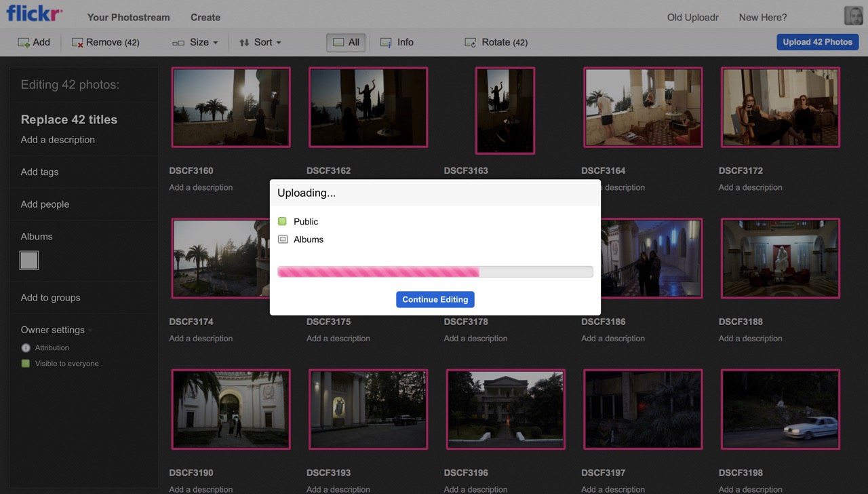Click Add a description under DSCF3174
This screenshot has height=494, width=868.
tap(201, 339)
